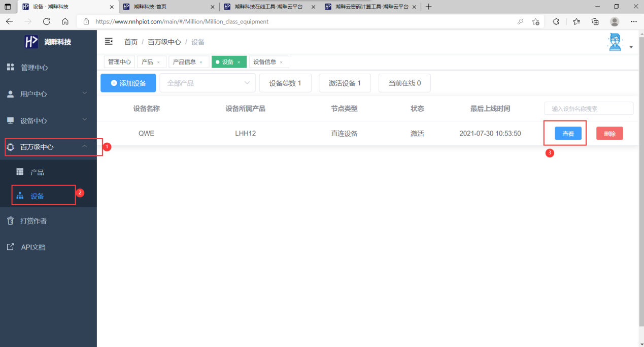This screenshot has height=347, width=644.
Task: Toggle the sidebar with the hamburger icon
Action: click(x=109, y=41)
